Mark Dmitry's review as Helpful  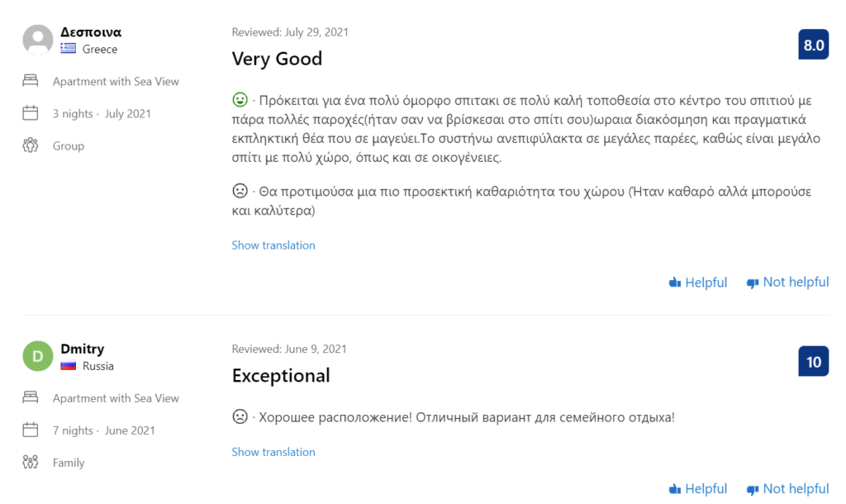(x=698, y=489)
